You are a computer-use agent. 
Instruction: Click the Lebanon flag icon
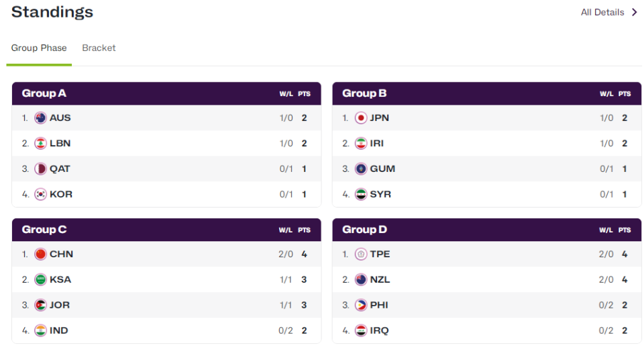pyautogui.click(x=40, y=143)
